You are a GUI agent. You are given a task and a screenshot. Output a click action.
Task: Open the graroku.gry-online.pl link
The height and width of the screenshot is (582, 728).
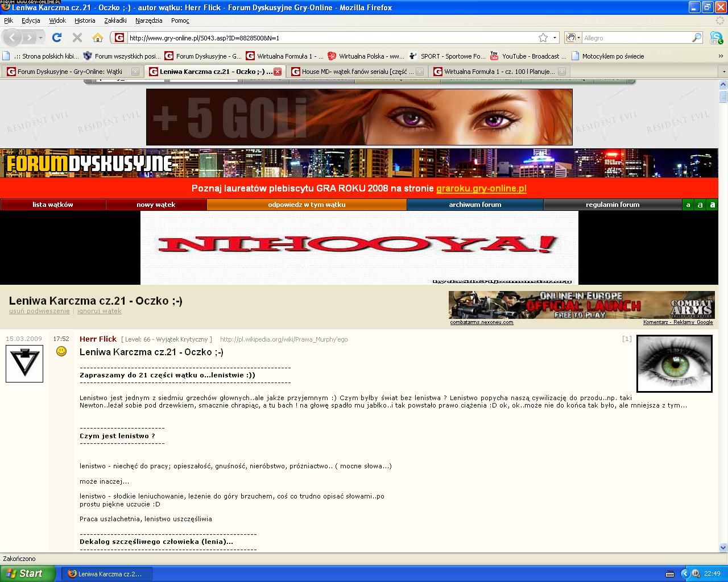481,188
